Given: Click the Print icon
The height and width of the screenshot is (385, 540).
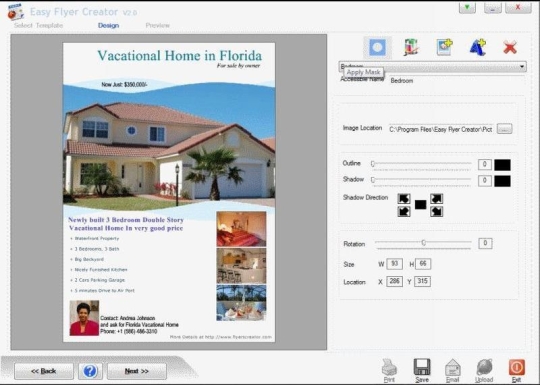Looking at the screenshot, I should tap(390, 370).
